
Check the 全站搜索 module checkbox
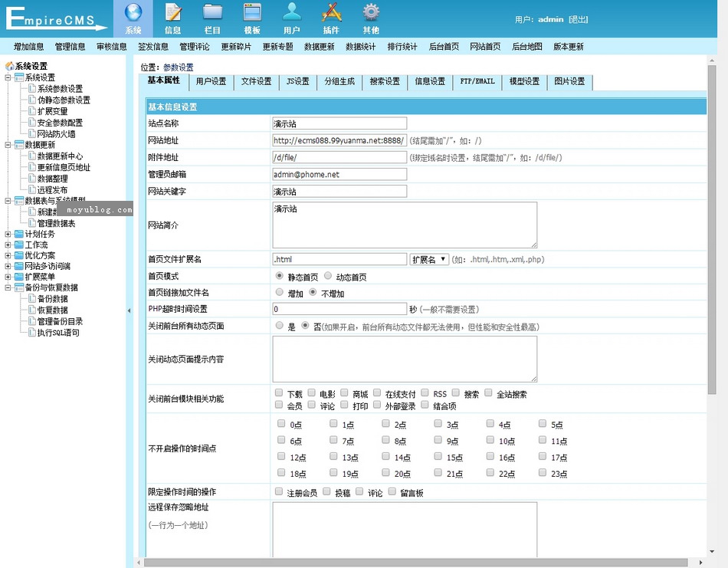pyautogui.click(x=488, y=393)
